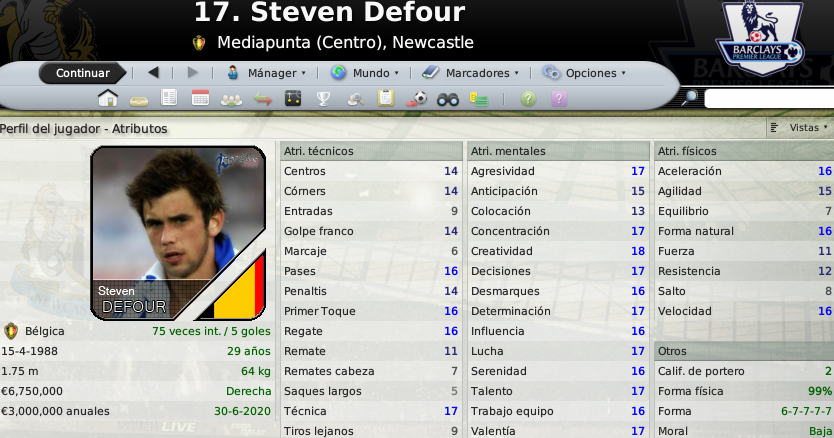Open the inbox tray icon

tap(139, 100)
